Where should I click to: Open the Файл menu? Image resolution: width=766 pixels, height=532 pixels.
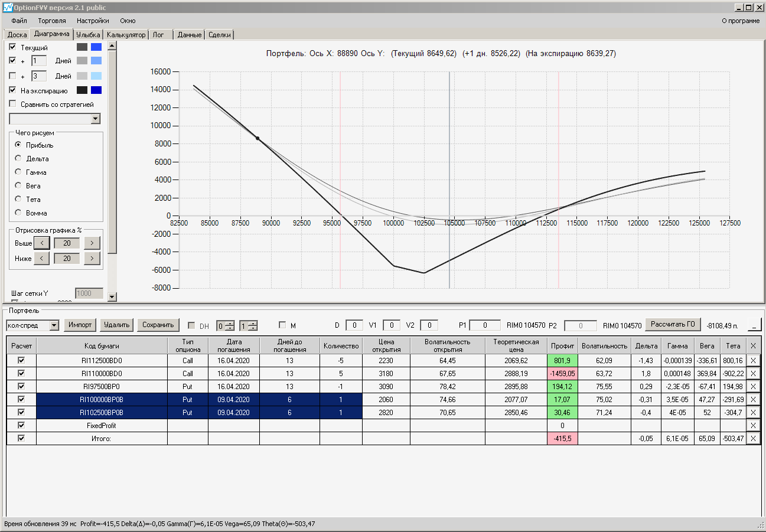click(x=19, y=21)
